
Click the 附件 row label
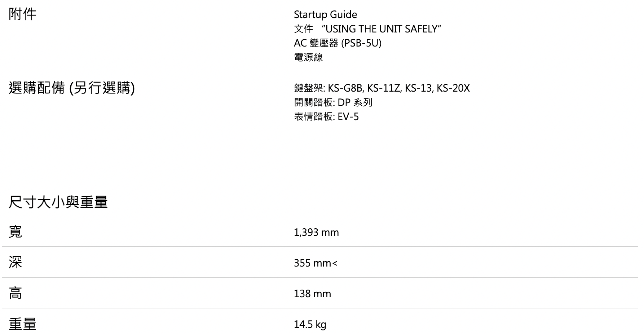click(22, 14)
